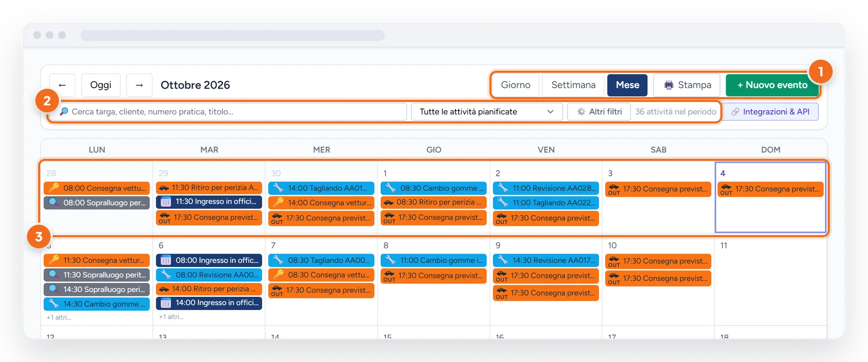Create an event with Nuovo evento
Image resolution: width=868 pixels, height=362 pixels.
pyautogui.click(x=773, y=85)
